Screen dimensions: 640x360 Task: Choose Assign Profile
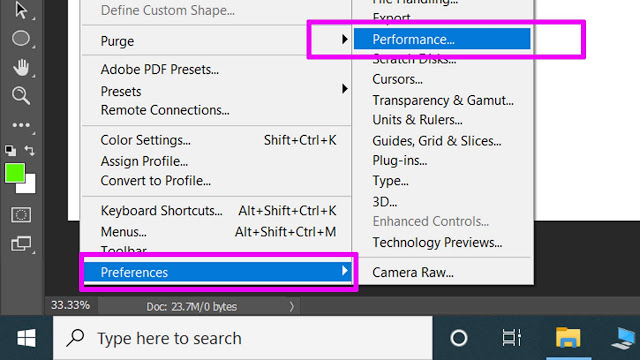tap(144, 161)
